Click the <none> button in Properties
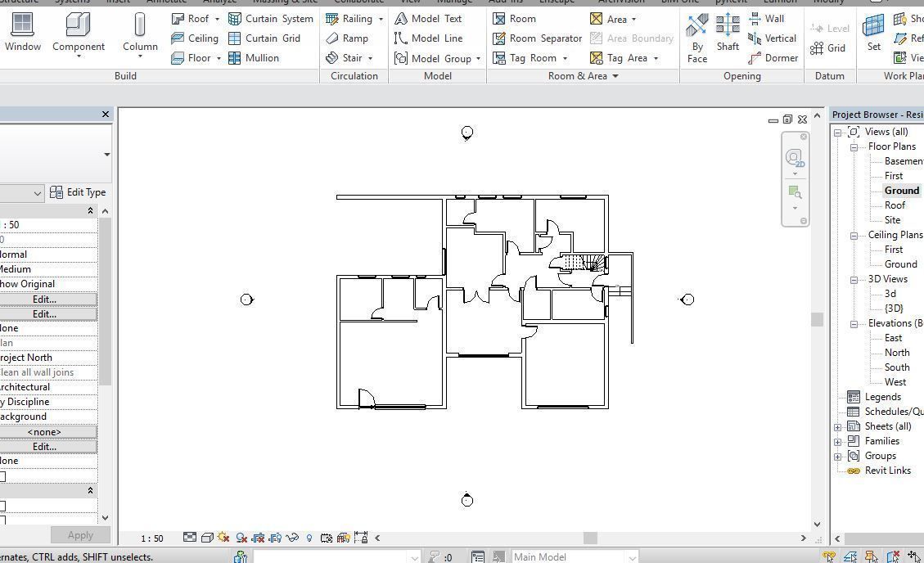Image resolution: width=924 pixels, height=563 pixels. [x=44, y=432]
